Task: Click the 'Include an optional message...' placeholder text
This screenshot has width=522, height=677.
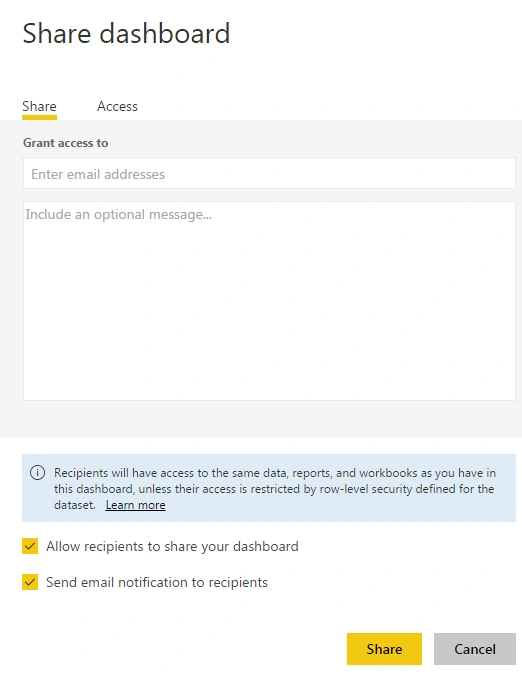Action: click(x=118, y=214)
